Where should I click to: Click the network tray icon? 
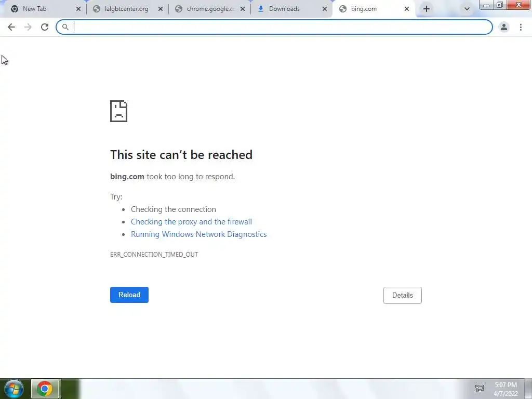click(x=480, y=389)
